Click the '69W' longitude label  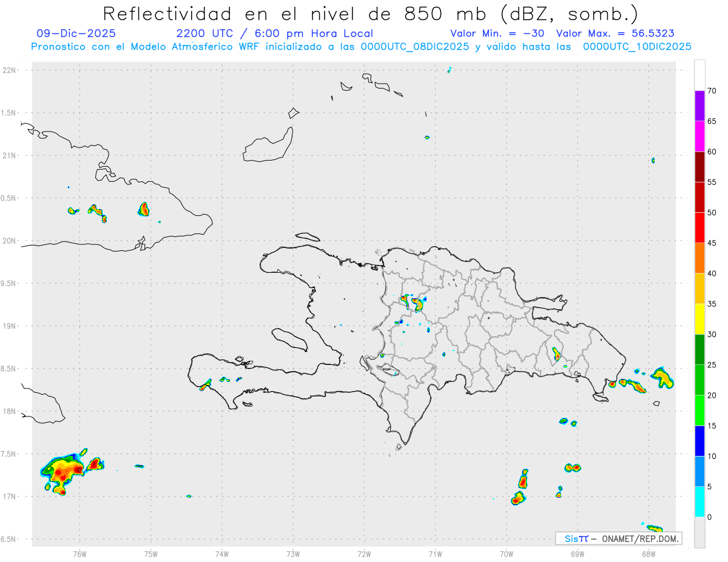click(x=578, y=554)
